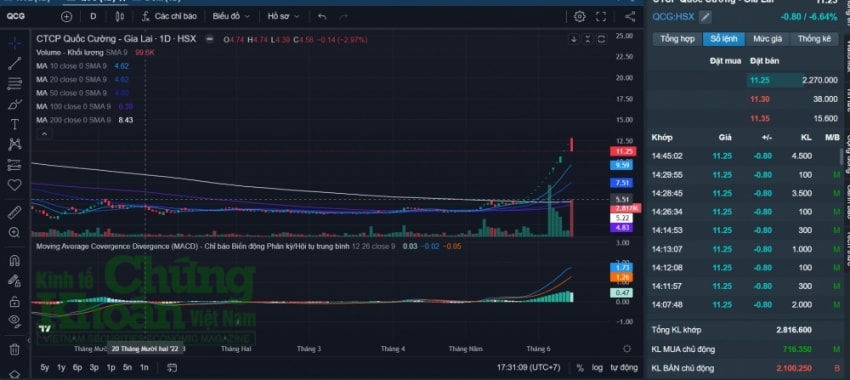Delete drawings with trash icon
This screenshot has height=380, width=850.
(15, 349)
